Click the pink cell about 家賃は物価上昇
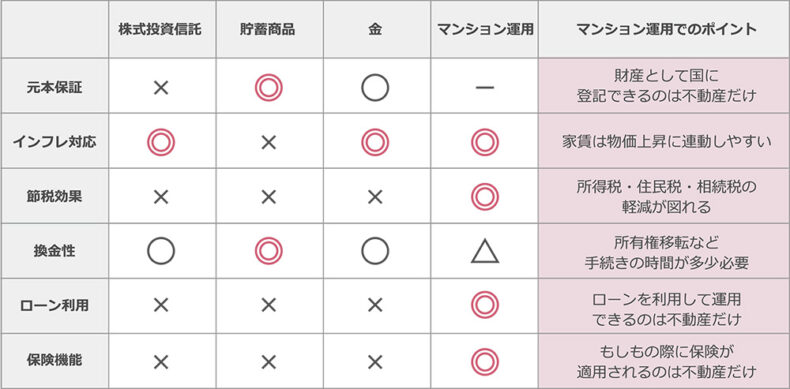 664,142
